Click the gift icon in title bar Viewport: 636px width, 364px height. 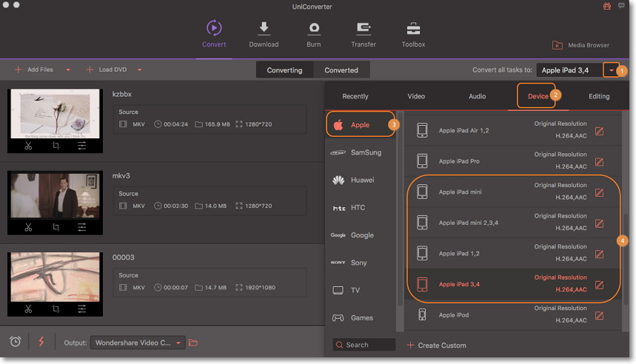coord(607,6)
